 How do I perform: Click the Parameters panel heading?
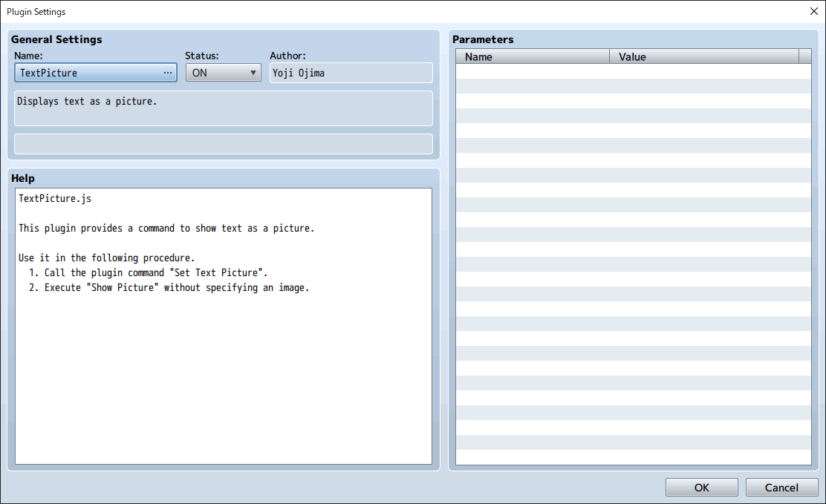[483, 39]
